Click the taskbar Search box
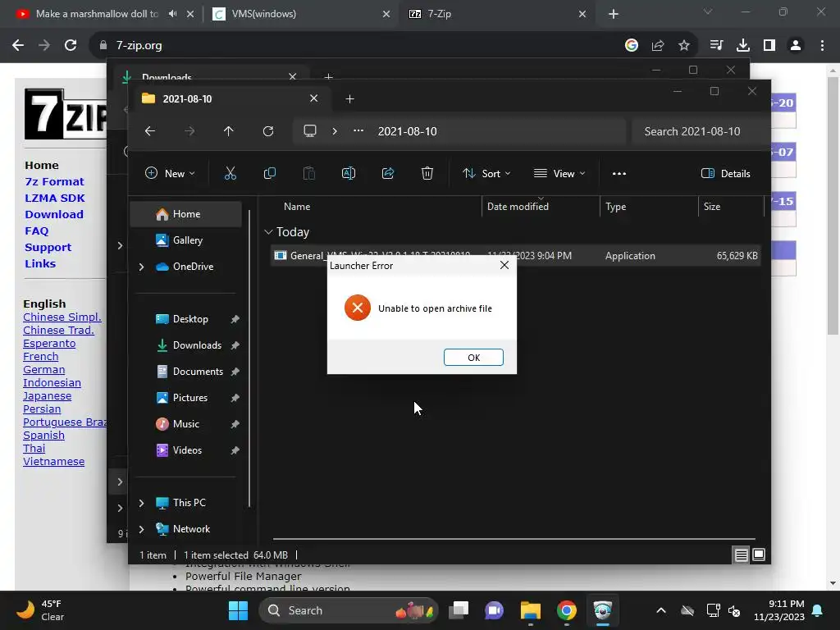The image size is (840, 630). (x=348, y=610)
